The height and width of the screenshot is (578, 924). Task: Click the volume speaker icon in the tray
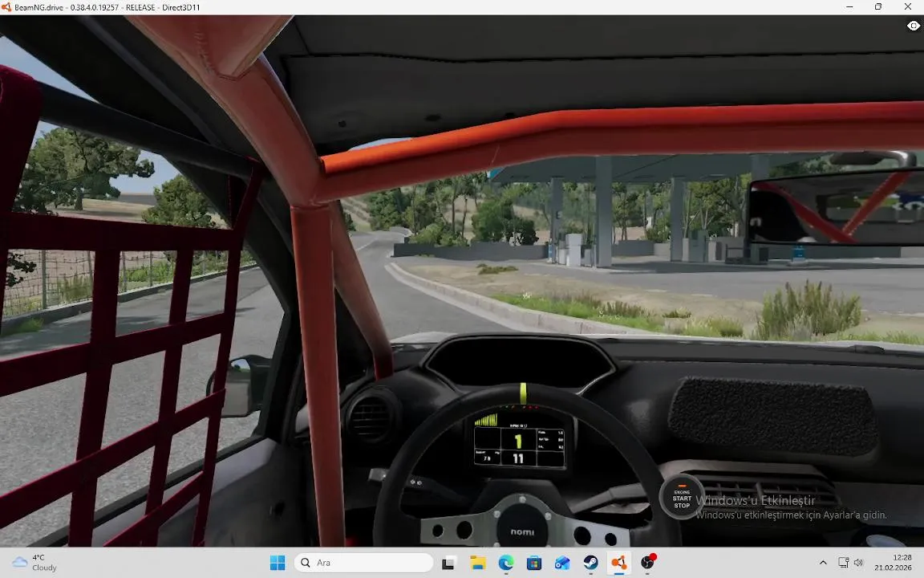[858, 563]
